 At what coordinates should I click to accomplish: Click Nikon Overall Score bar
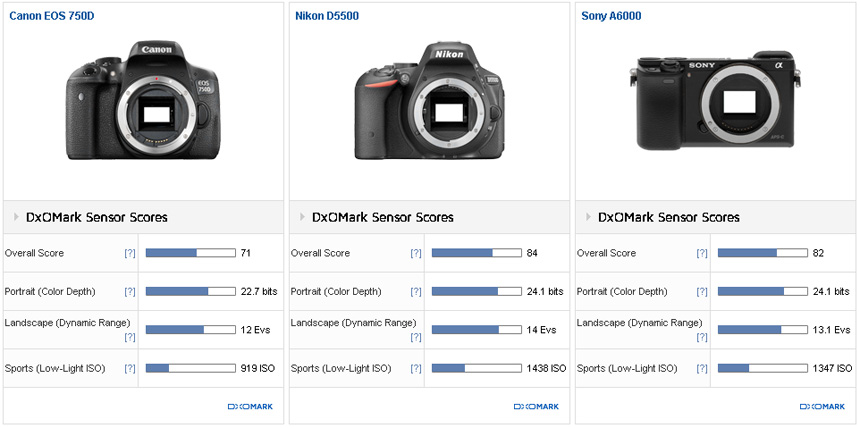tap(477, 253)
